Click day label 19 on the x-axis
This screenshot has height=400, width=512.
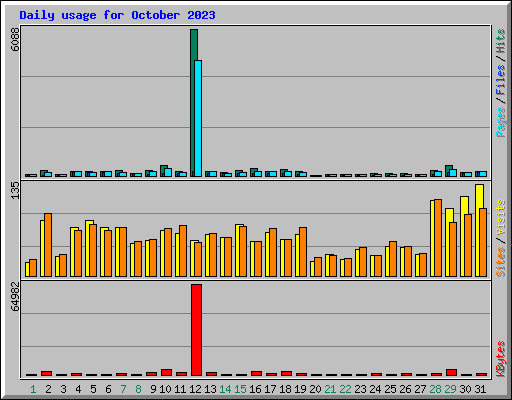tap(300, 389)
